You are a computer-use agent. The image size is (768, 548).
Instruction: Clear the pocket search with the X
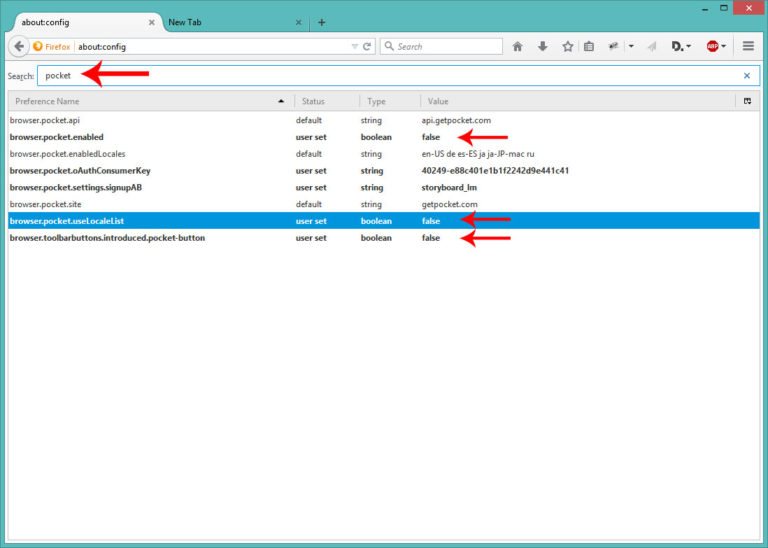pyautogui.click(x=747, y=75)
